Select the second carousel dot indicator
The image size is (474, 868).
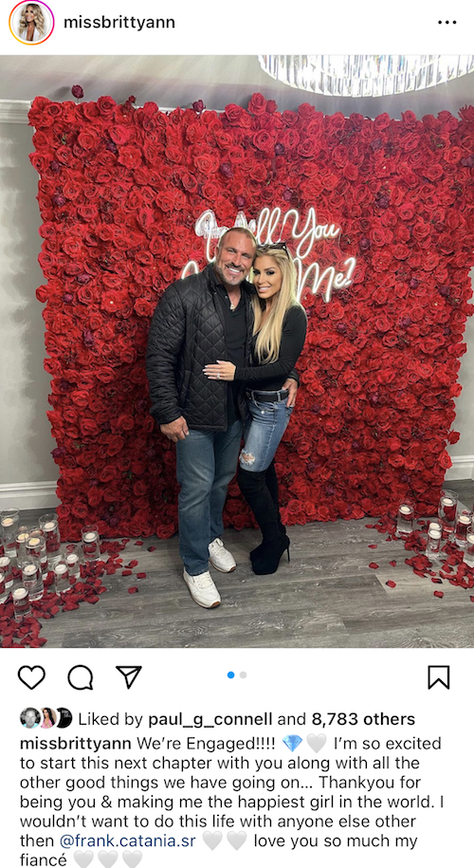[x=243, y=674]
